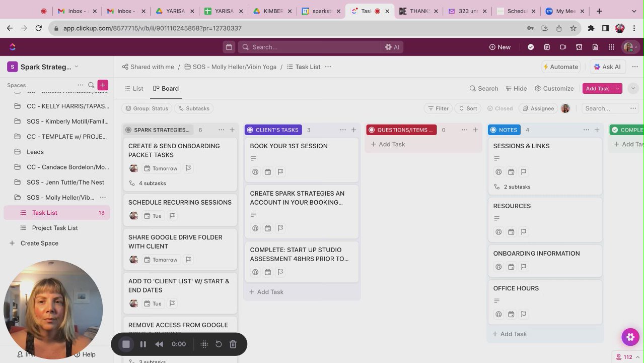
Task: Open the user avatar menu in the top bar
Action: coord(631,47)
